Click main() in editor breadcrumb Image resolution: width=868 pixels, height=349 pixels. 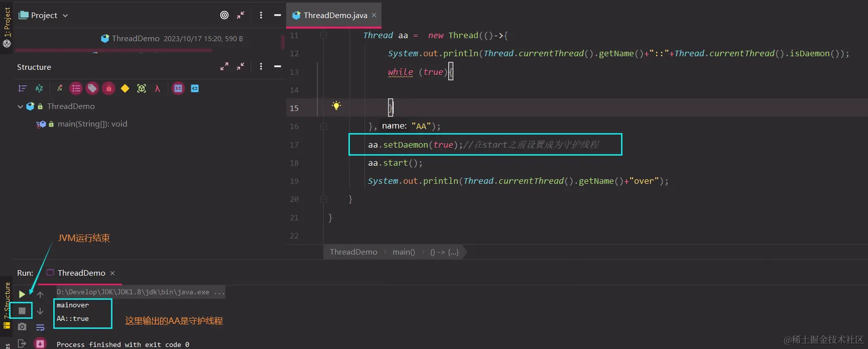coord(404,252)
